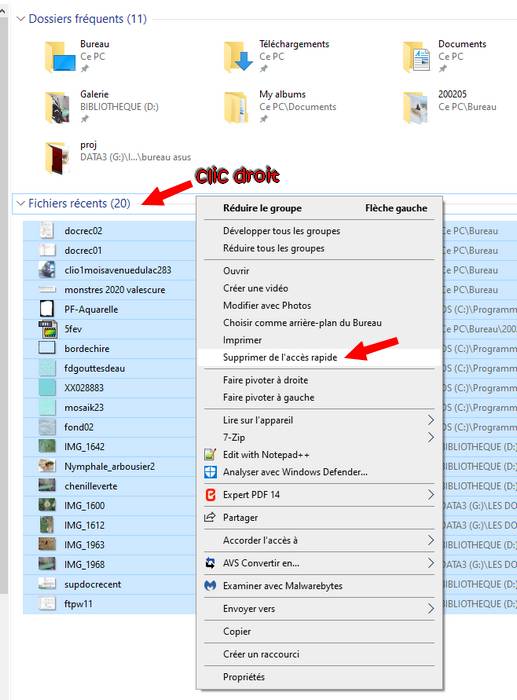
Task: Select the mosaik23 file name
Action: coord(84,408)
